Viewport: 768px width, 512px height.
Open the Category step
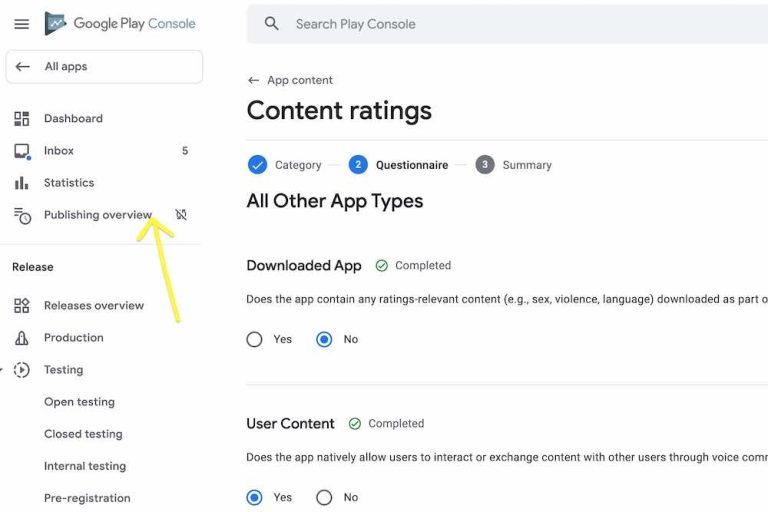tap(285, 165)
